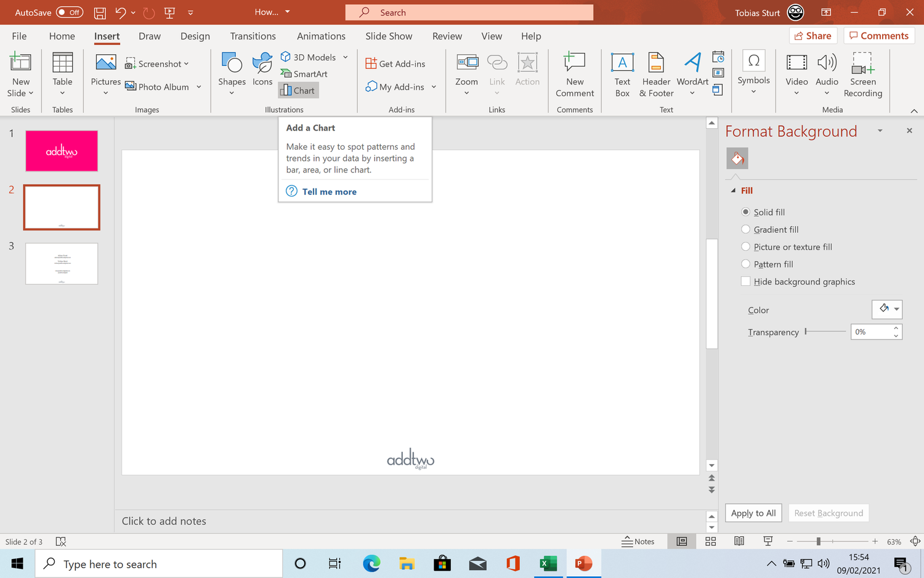This screenshot has height=578, width=924.
Task: Open the background fill Color picker
Action: click(x=887, y=309)
